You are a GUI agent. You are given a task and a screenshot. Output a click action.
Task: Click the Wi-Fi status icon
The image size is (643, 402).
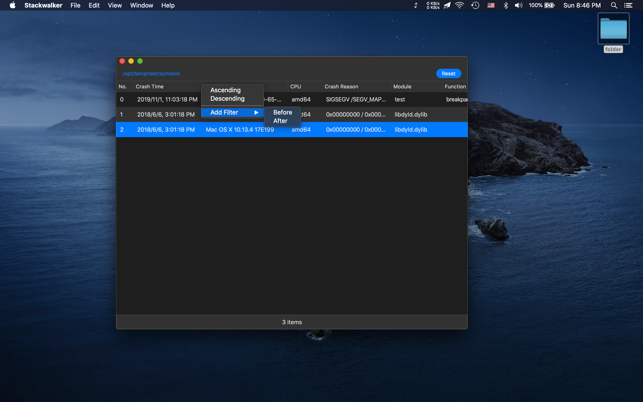459,5
